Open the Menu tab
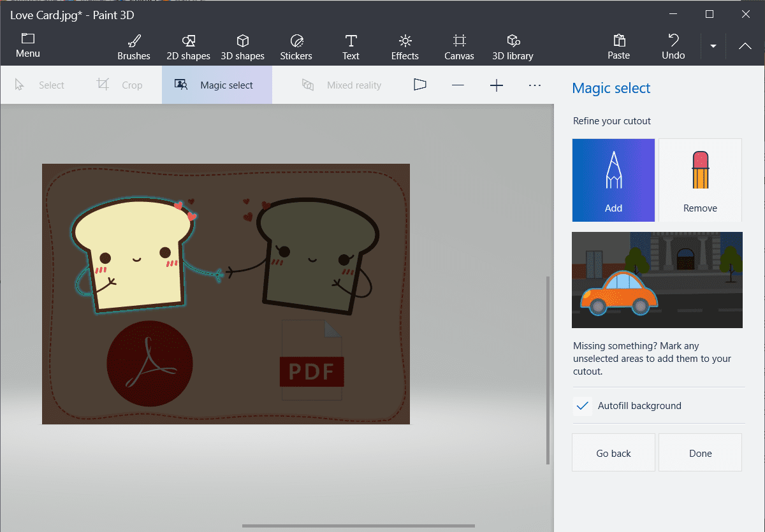Screen dimensions: 765x532 (x=28, y=46)
